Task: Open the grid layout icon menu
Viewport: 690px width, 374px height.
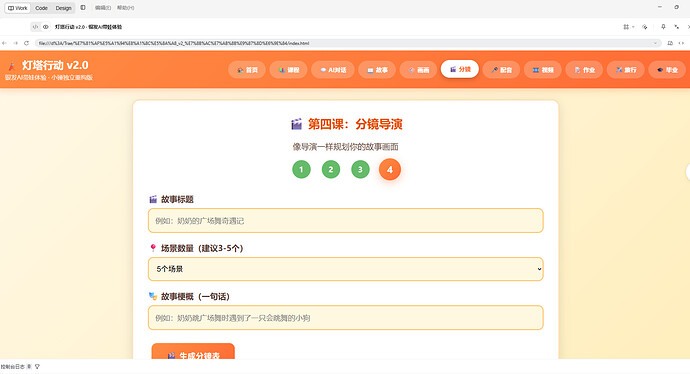Action: pyautogui.click(x=626, y=27)
